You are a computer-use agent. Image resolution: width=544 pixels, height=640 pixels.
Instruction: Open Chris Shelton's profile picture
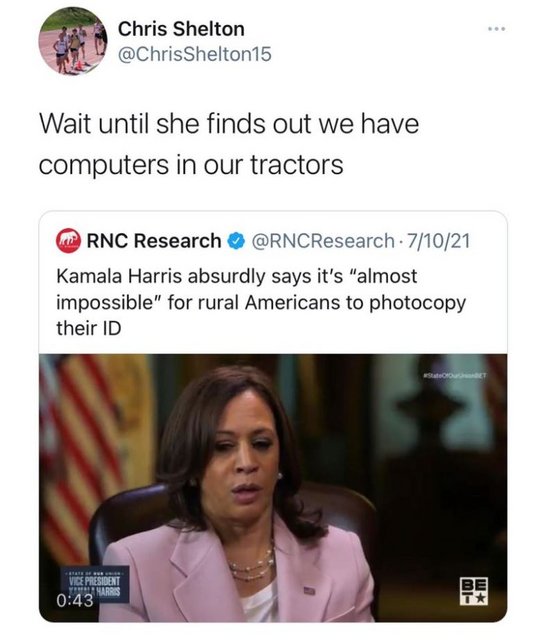click(73, 41)
